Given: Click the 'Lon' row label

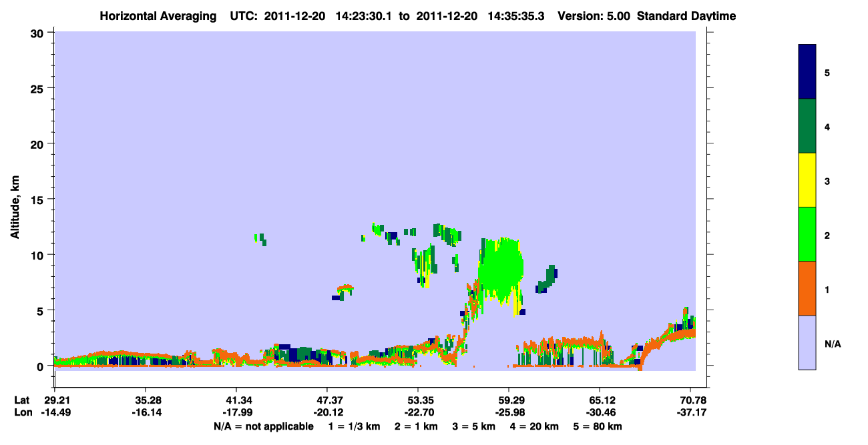Looking at the screenshot, I should click(22, 413).
